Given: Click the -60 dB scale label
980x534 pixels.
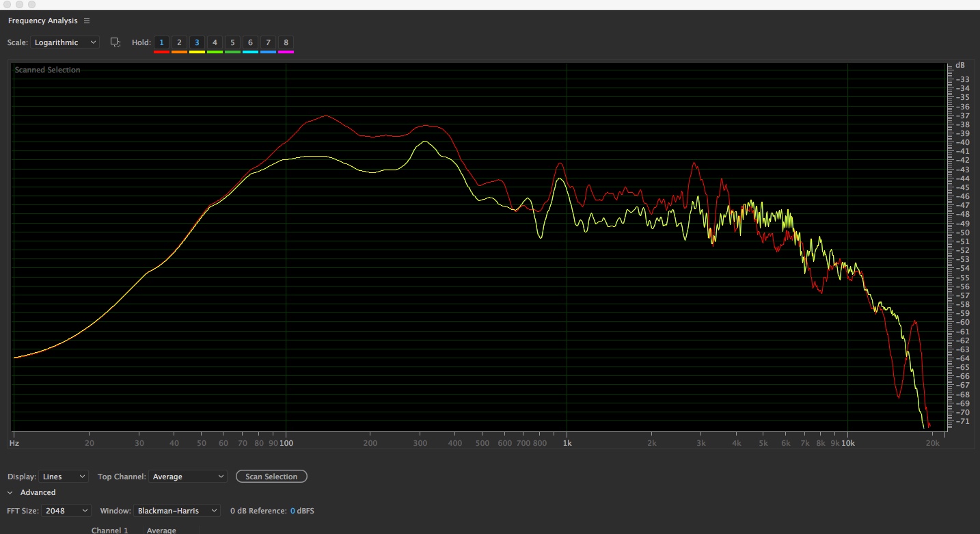Looking at the screenshot, I should pos(962,322).
